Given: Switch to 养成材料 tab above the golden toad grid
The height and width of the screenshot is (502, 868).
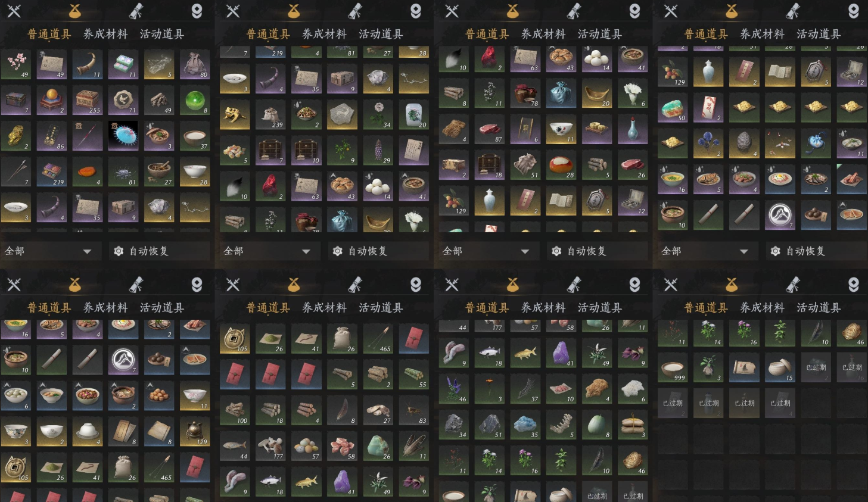Looking at the screenshot, I should tap(325, 34).
